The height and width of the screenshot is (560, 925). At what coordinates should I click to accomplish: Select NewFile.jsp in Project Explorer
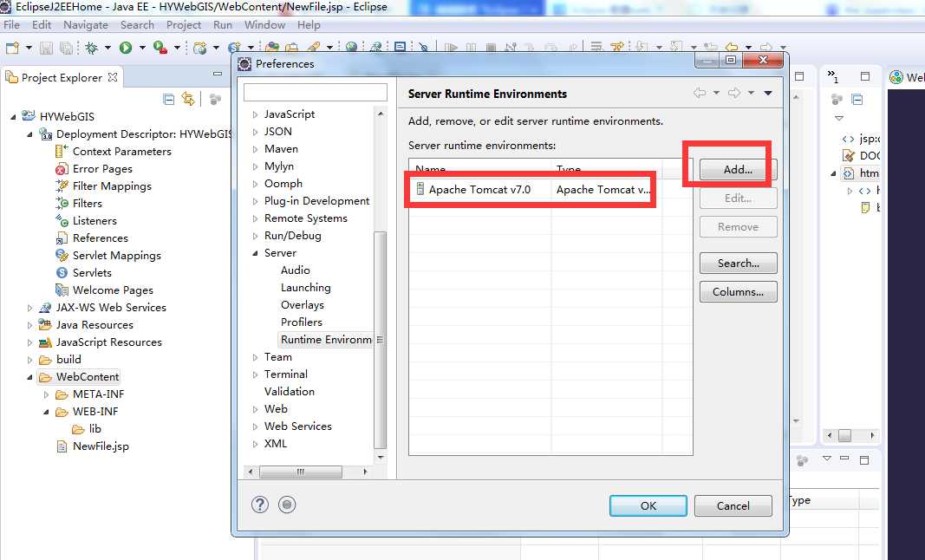[101, 446]
